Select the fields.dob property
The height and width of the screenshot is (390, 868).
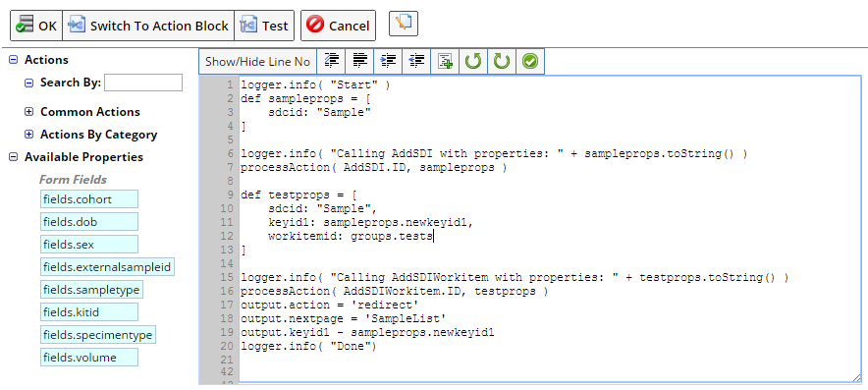click(89, 222)
